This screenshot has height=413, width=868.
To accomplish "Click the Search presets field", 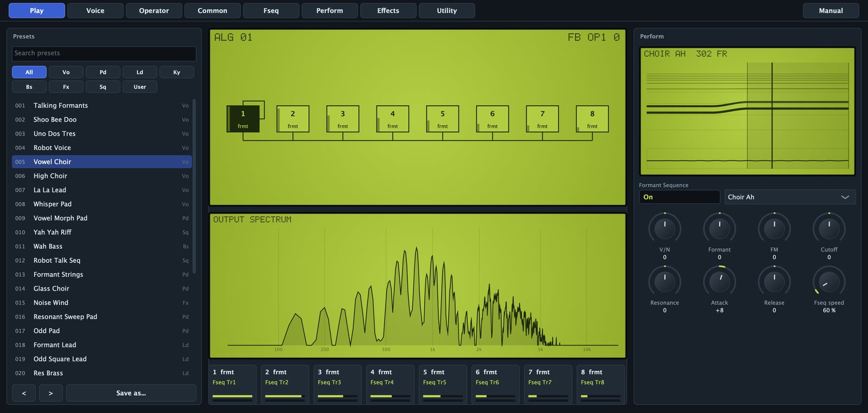I will coord(104,53).
